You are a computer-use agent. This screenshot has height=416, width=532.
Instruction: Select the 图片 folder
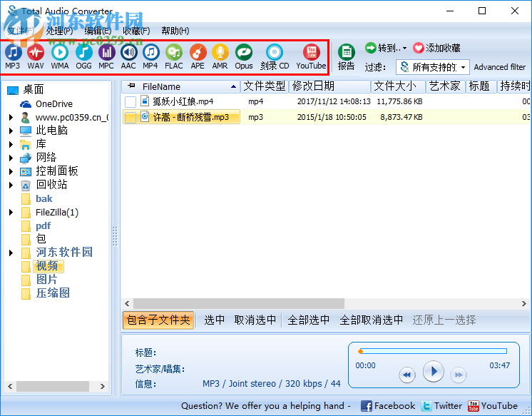[47, 280]
